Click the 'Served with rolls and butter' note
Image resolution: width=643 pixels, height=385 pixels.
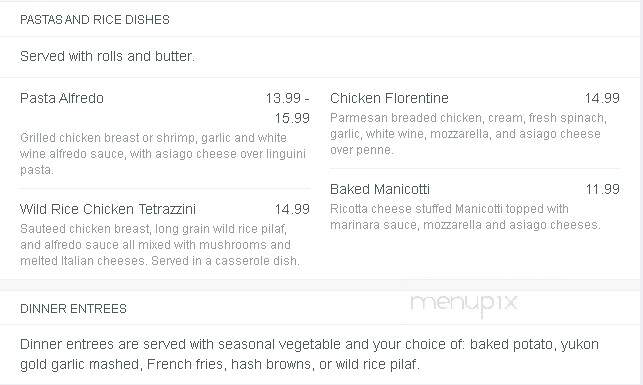107,56
